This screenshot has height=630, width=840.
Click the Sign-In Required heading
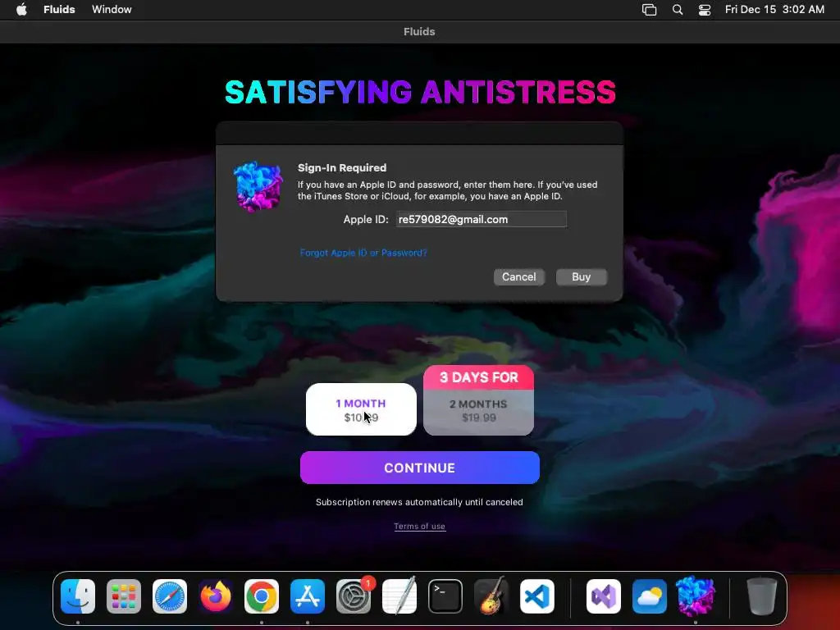342,167
